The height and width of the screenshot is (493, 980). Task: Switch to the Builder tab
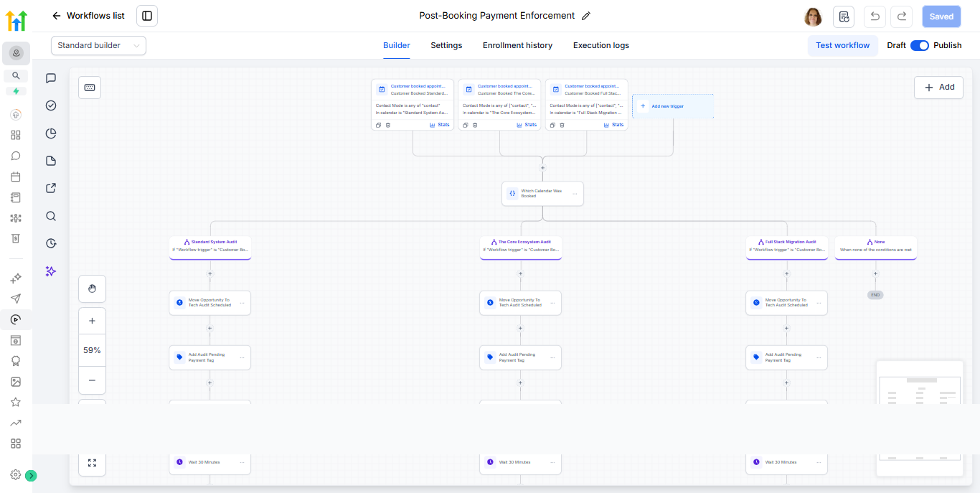(x=397, y=45)
